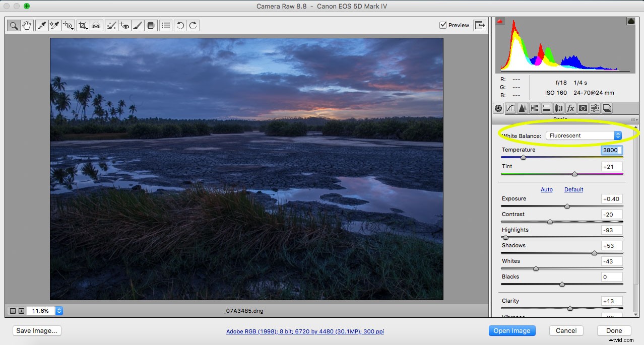Rotate the image counterclockwise
The width and height of the screenshot is (644, 345).
pos(180,25)
